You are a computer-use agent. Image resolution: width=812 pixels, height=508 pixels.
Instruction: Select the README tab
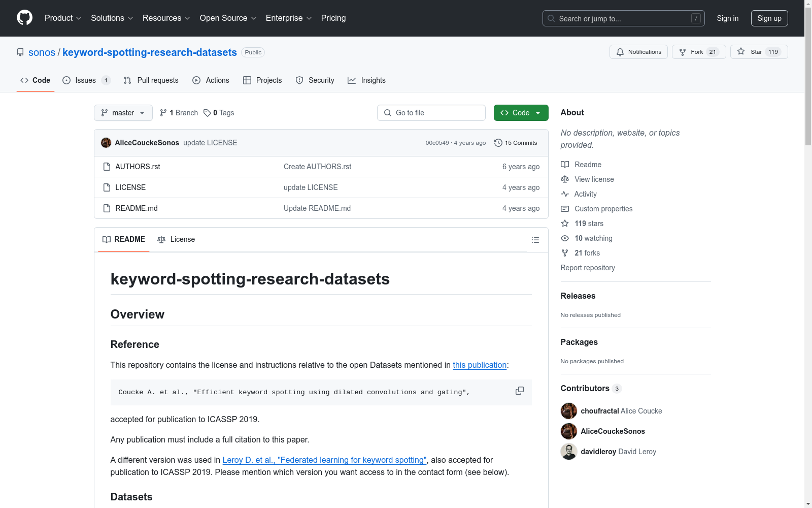(124, 239)
